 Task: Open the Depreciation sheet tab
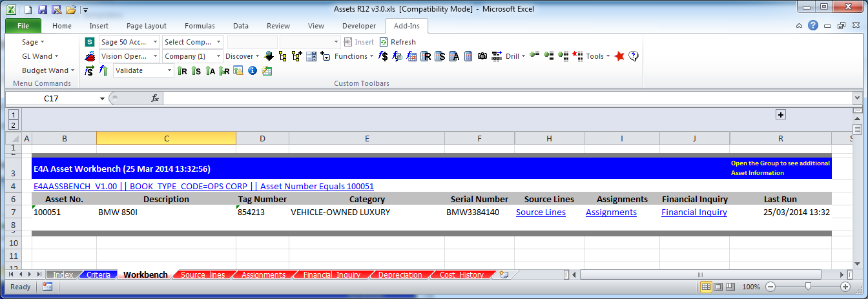[x=400, y=274]
